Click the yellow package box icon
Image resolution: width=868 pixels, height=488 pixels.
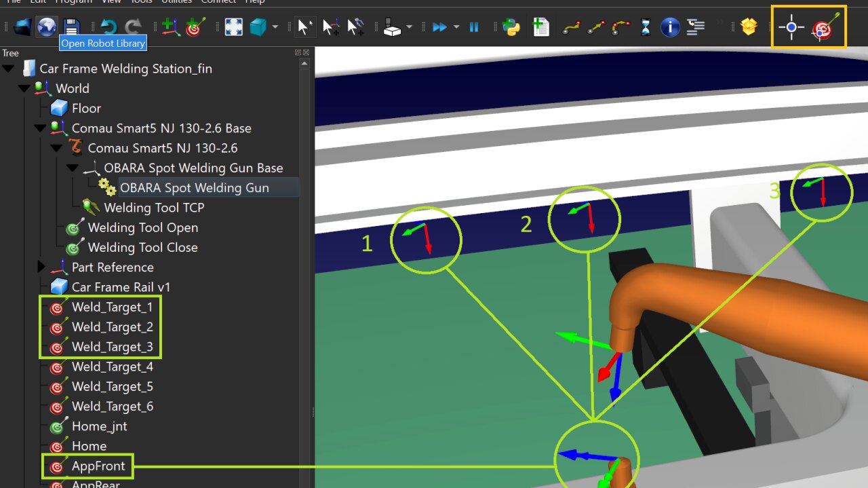(748, 27)
